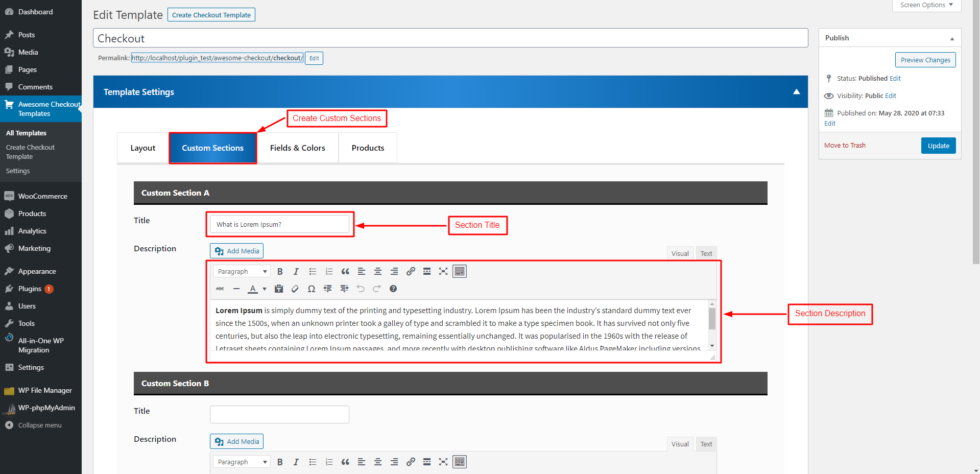The height and width of the screenshot is (474, 980).
Task: Open Products tab in Template Settings
Action: click(368, 148)
